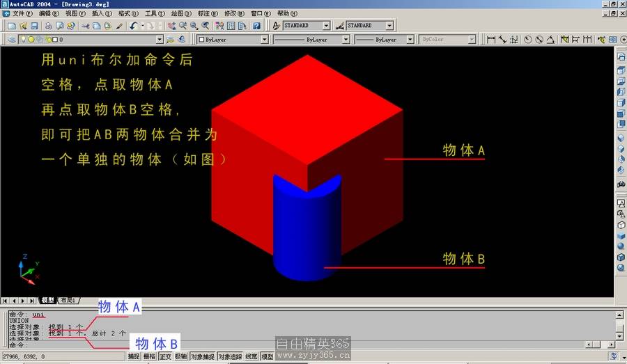Select the Linear Dimension tool

click(x=491, y=40)
